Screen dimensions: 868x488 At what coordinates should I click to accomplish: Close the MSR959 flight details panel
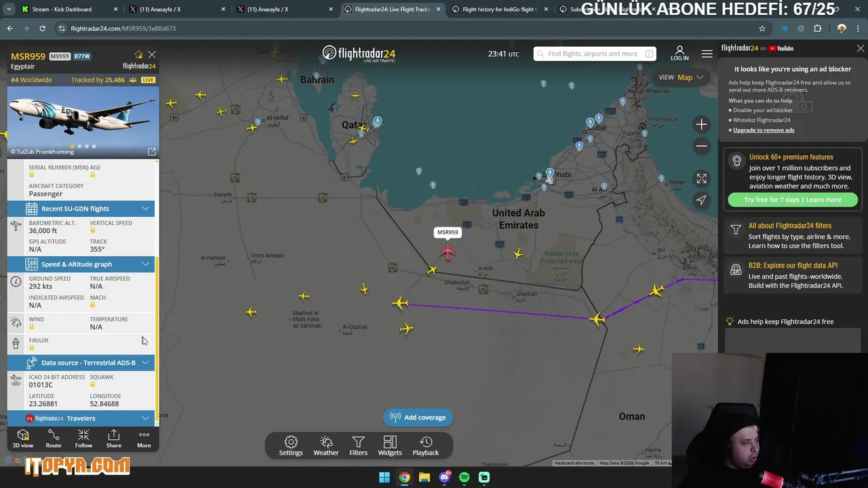152,55
